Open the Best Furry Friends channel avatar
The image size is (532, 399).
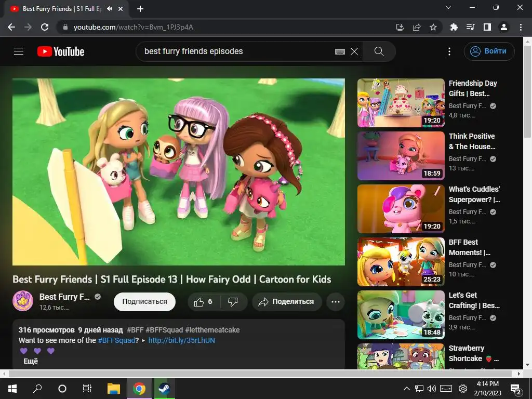point(23,301)
